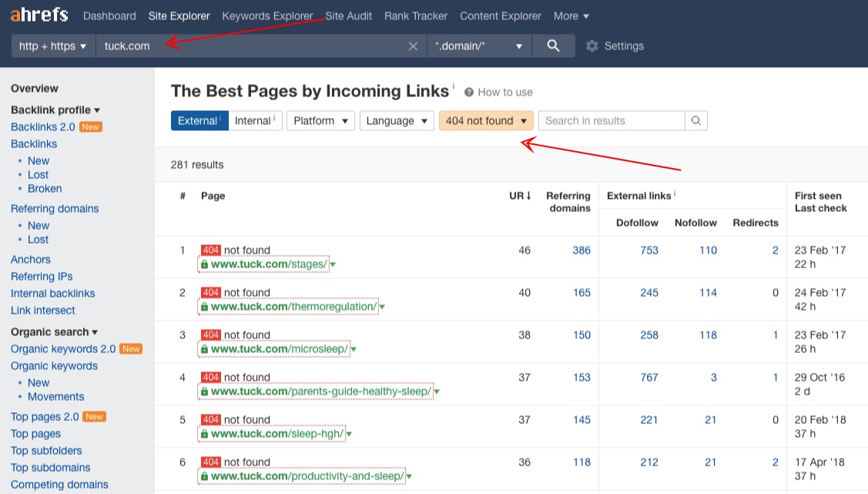Open Lost under Referring domains
868x494 pixels.
pos(39,239)
